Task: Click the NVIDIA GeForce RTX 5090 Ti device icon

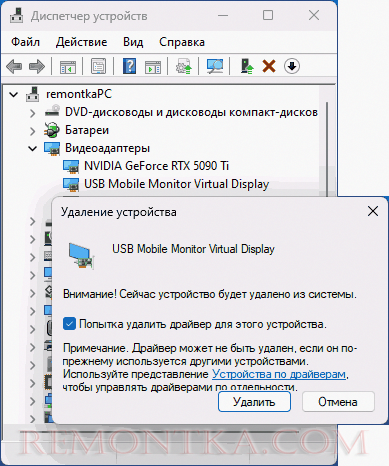Action: tap(71, 166)
